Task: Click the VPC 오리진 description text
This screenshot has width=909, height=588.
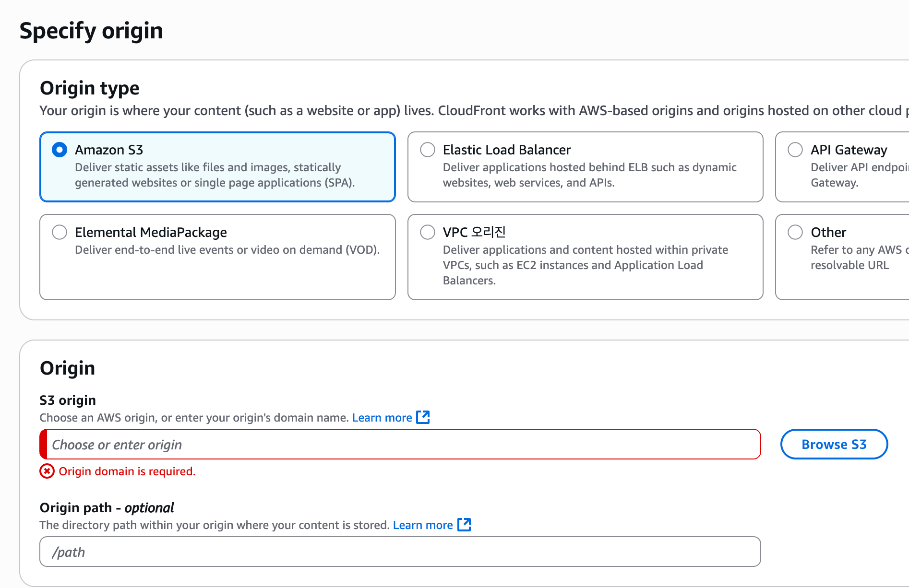Action: [585, 265]
